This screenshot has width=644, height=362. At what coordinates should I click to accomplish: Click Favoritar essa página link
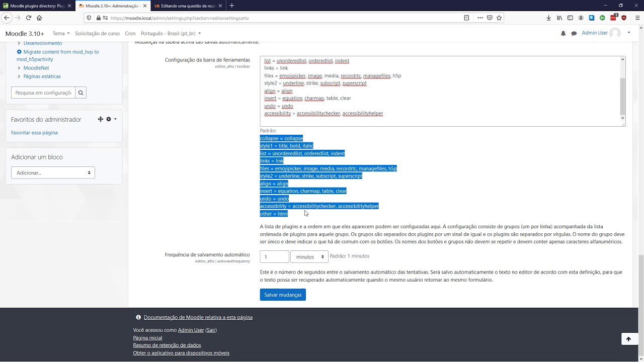[34, 133]
